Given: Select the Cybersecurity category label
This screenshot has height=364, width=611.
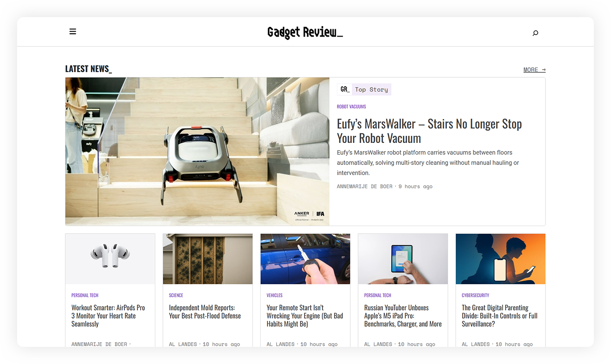Looking at the screenshot, I should pos(475,295).
